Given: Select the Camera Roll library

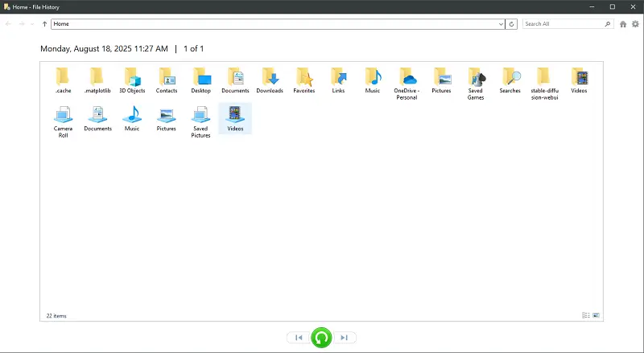Looking at the screenshot, I should tap(63, 121).
